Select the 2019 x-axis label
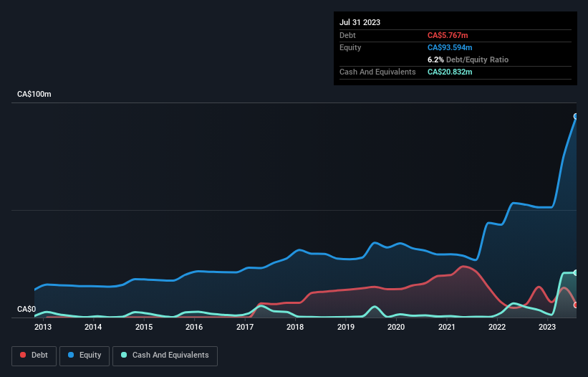 point(346,327)
